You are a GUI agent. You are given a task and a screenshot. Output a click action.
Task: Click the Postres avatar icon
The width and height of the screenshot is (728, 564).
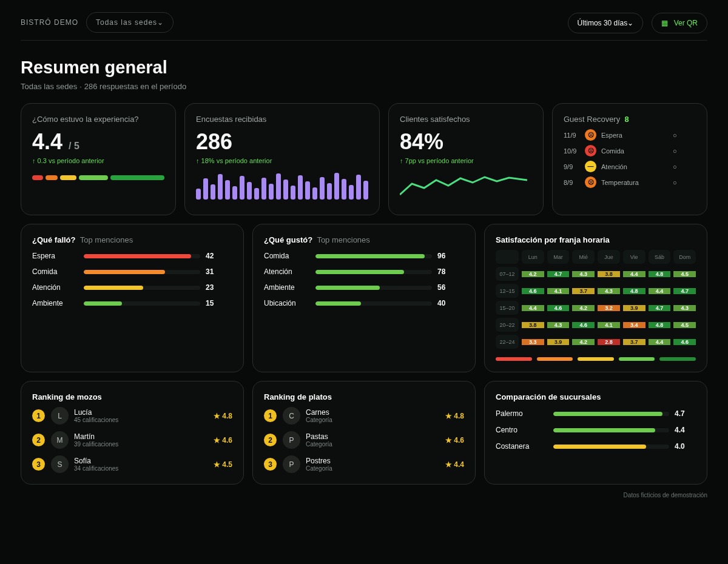pos(291,465)
